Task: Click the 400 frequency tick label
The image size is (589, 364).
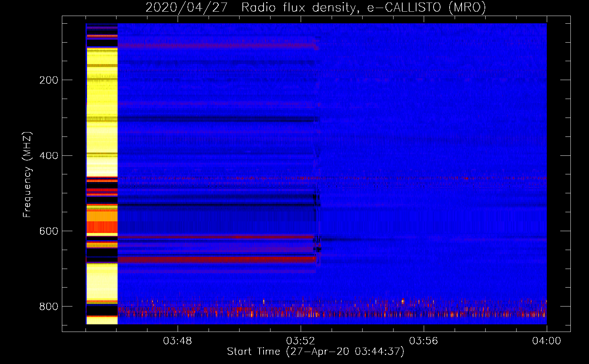Action: (x=49, y=156)
